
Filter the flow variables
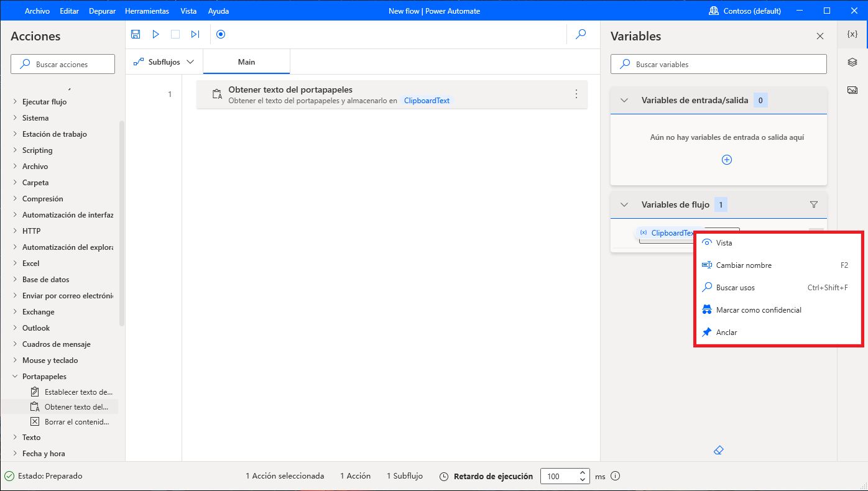(x=814, y=204)
